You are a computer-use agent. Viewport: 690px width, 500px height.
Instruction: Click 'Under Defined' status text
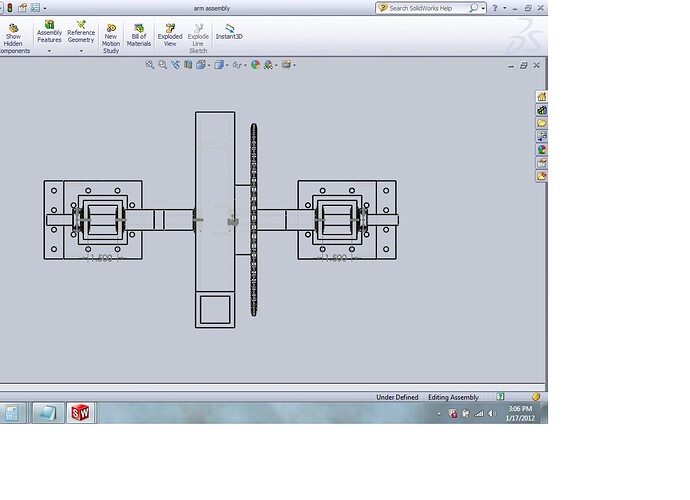pos(397,397)
